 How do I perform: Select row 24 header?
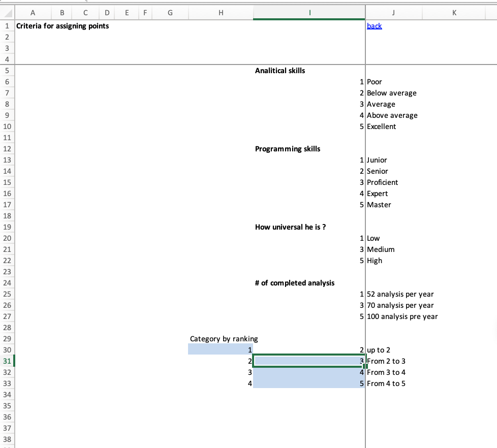7,283
